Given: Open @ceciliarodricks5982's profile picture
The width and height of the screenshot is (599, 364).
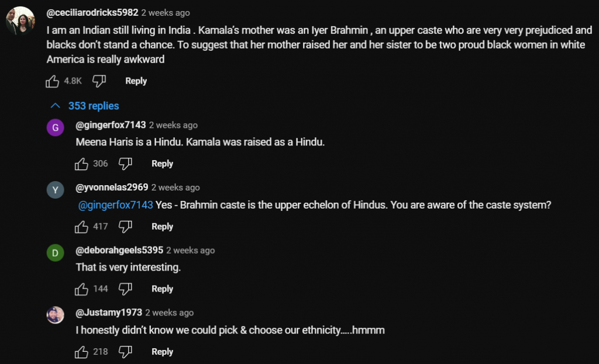Looking at the screenshot, I should pyautogui.click(x=20, y=22).
